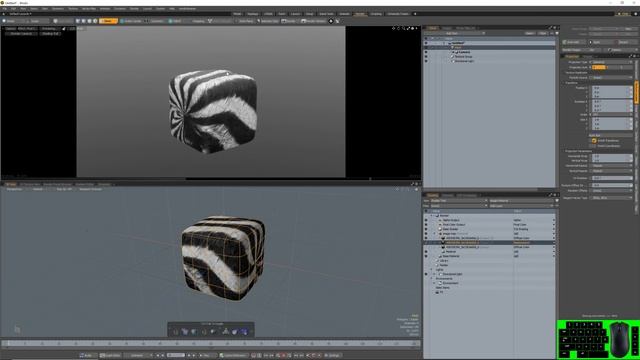This screenshot has width=640, height=360.
Task: Open the Shading tab in lower right panel
Action: (432, 196)
